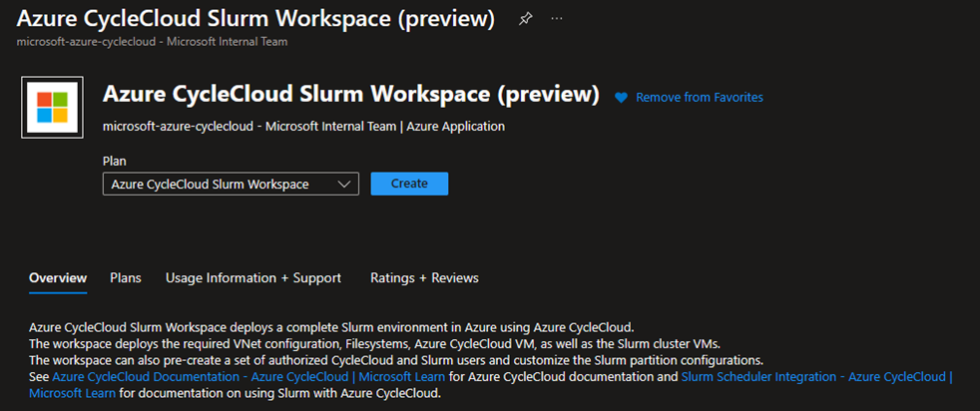This screenshot has height=411, width=980.
Task: Click the 'Plan' label text
Action: pyautogui.click(x=115, y=162)
